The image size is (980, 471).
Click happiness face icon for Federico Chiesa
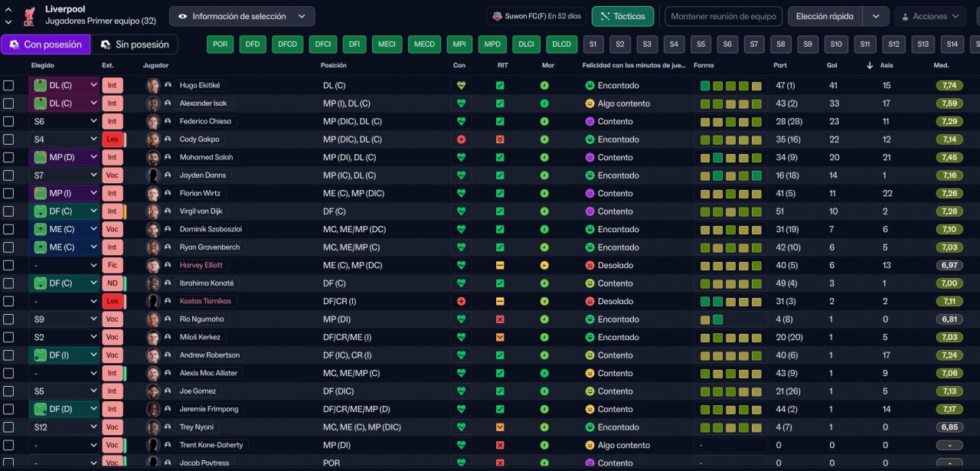tap(590, 121)
